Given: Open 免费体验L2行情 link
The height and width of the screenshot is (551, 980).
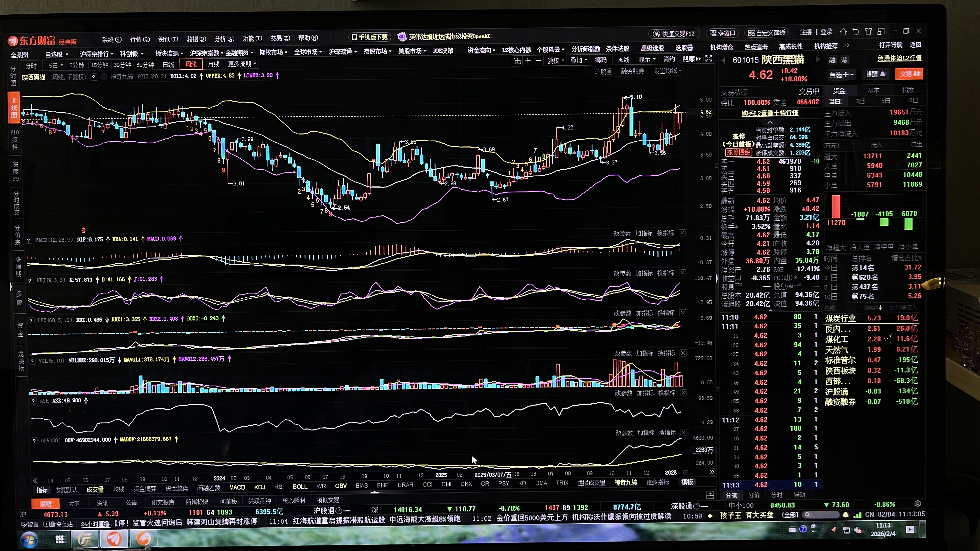Looking at the screenshot, I should click(x=899, y=58).
